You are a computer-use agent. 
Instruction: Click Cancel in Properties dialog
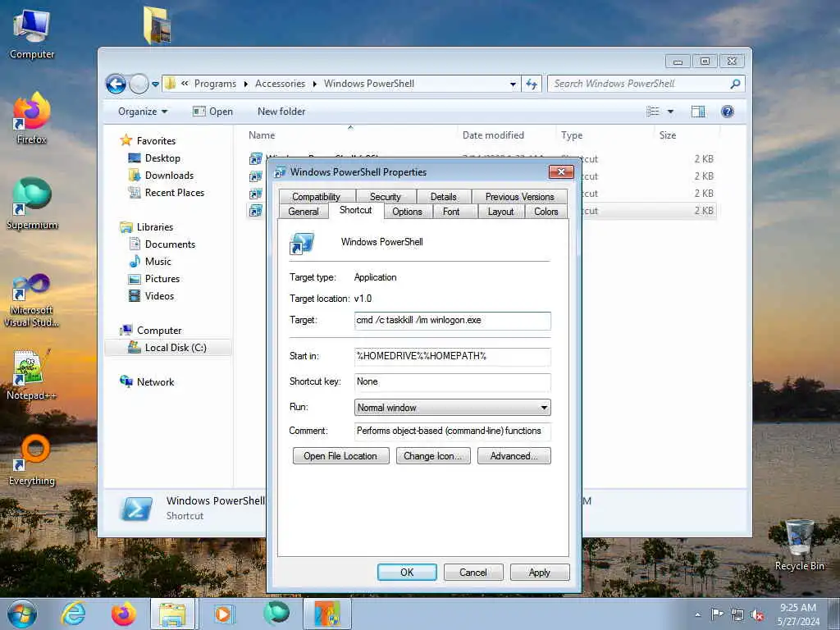click(473, 572)
